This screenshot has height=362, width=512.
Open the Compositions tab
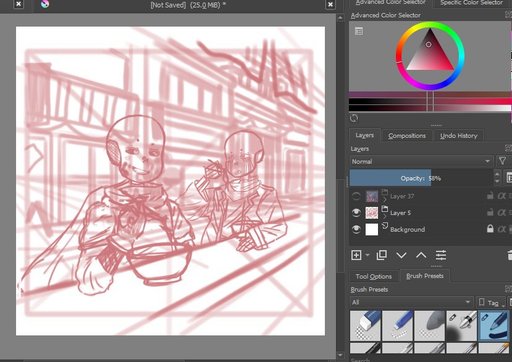407,136
